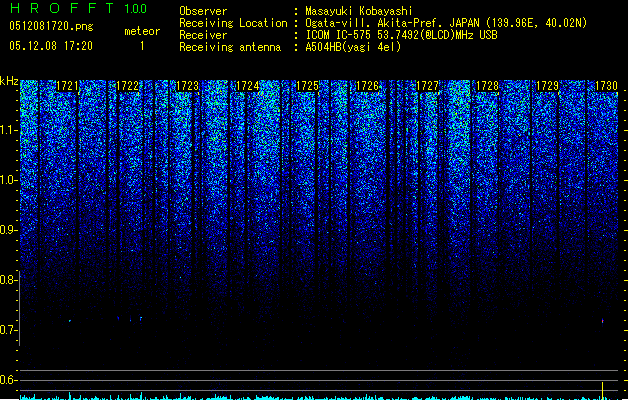
Task: Click the 1.0 frequency axis label
Action: [x=8, y=180]
